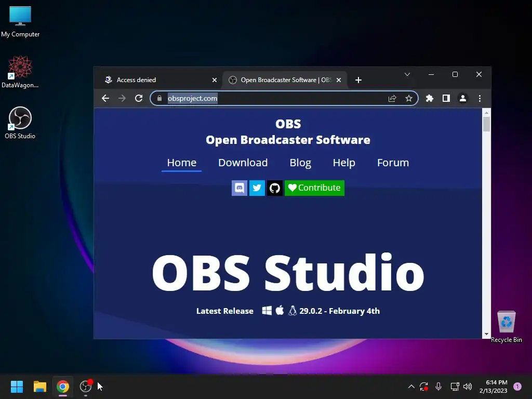Open Chrome profile avatar

point(463,98)
